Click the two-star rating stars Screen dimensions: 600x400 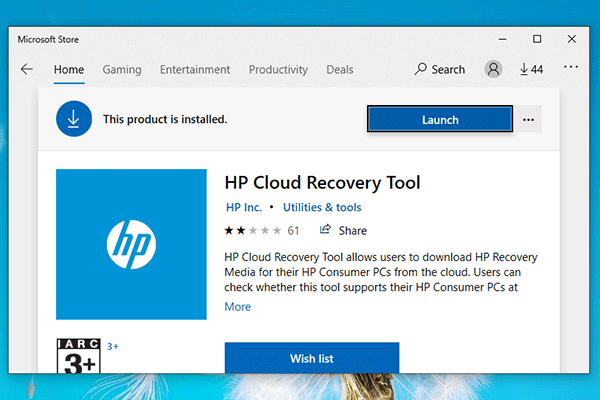[253, 230]
